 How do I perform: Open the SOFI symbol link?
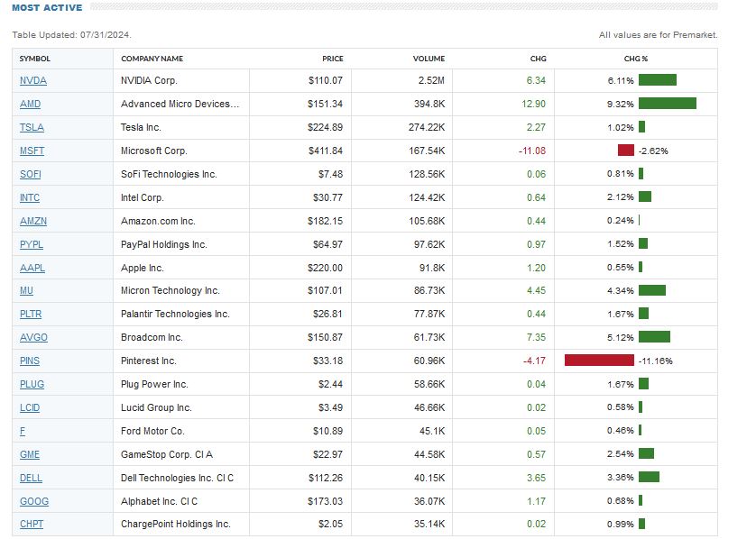point(30,174)
